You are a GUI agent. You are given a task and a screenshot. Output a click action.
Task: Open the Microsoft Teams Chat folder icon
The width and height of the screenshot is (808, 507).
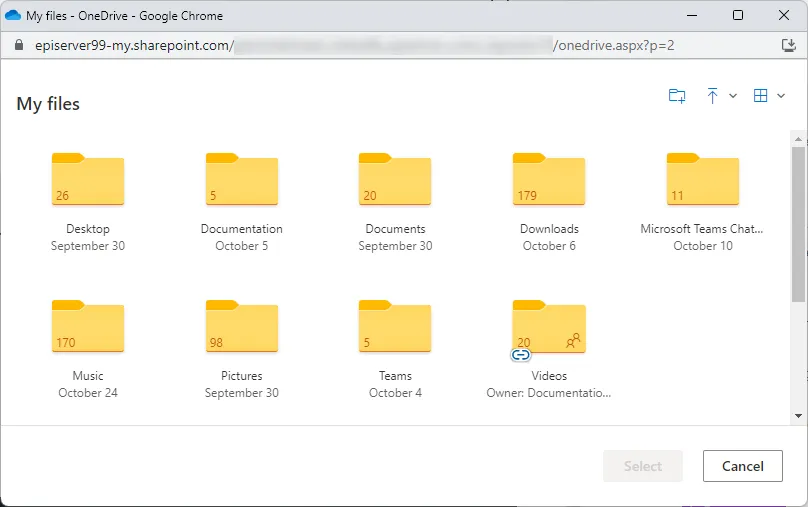703,179
